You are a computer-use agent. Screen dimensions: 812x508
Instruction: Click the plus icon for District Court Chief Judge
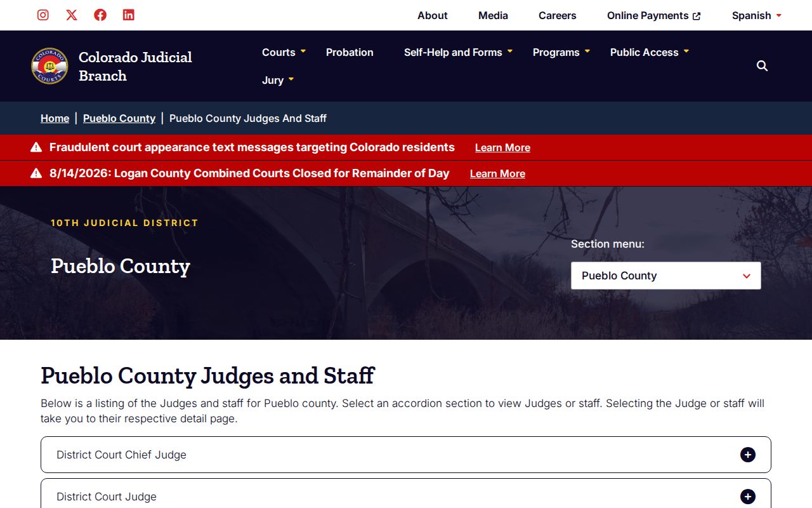point(748,455)
